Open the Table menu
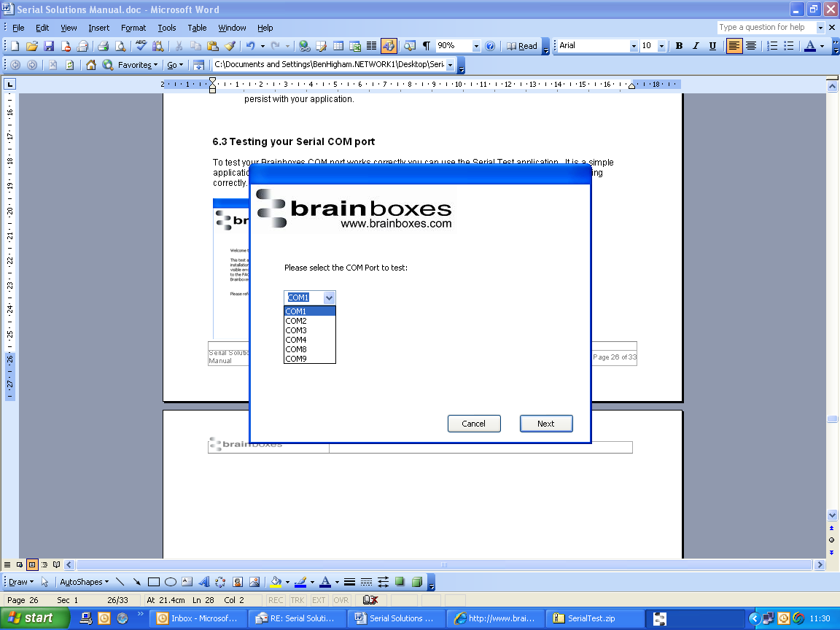The height and width of the screenshot is (630, 840). point(197,28)
